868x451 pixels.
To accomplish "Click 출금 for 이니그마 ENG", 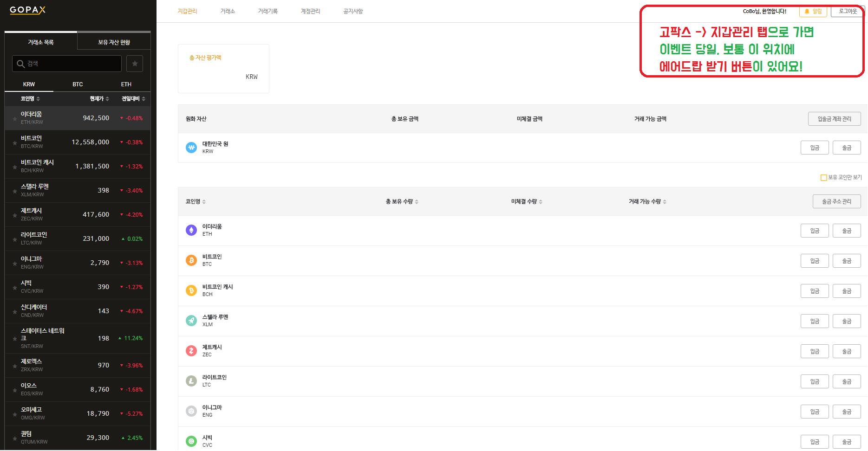I will click(x=847, y=412).
